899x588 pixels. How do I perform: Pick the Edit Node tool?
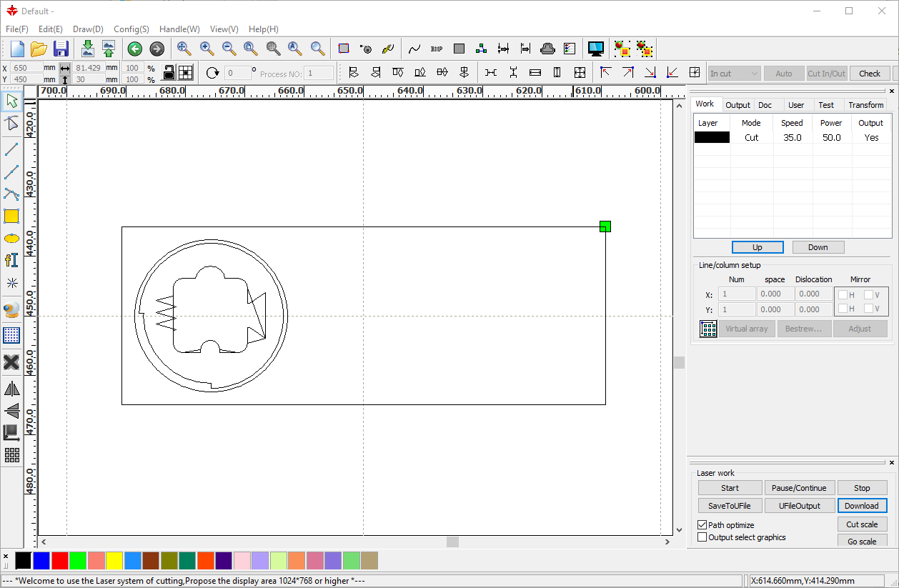(x=11, y=124)
